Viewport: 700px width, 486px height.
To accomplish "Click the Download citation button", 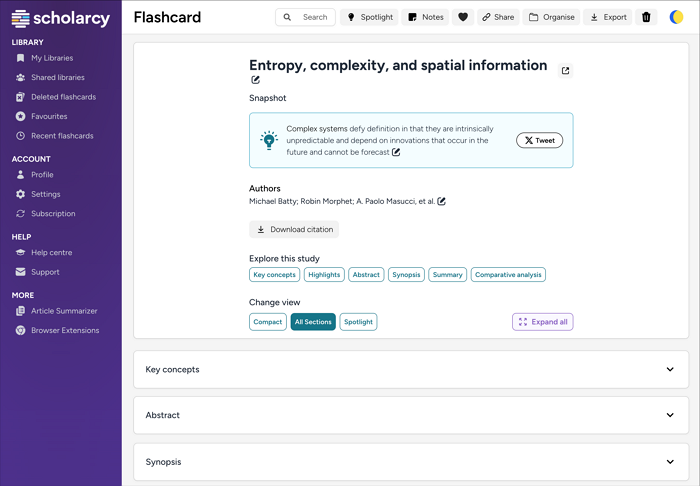I will click(294, 229).
